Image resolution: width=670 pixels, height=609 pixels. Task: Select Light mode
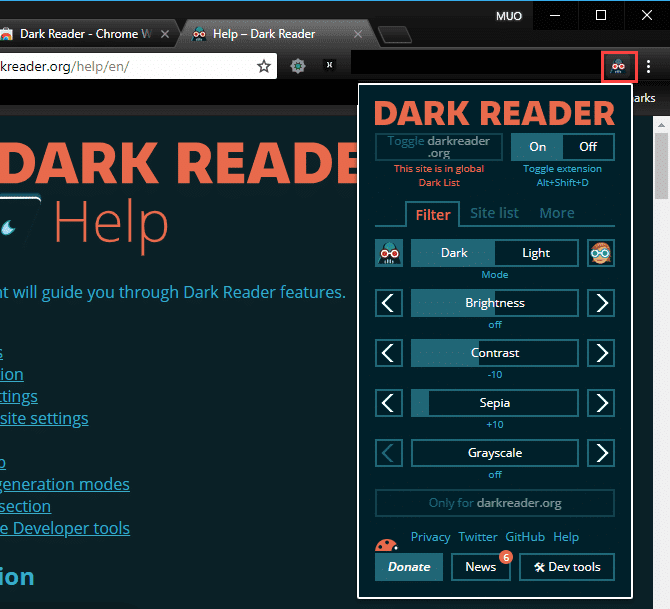(536, 253)
